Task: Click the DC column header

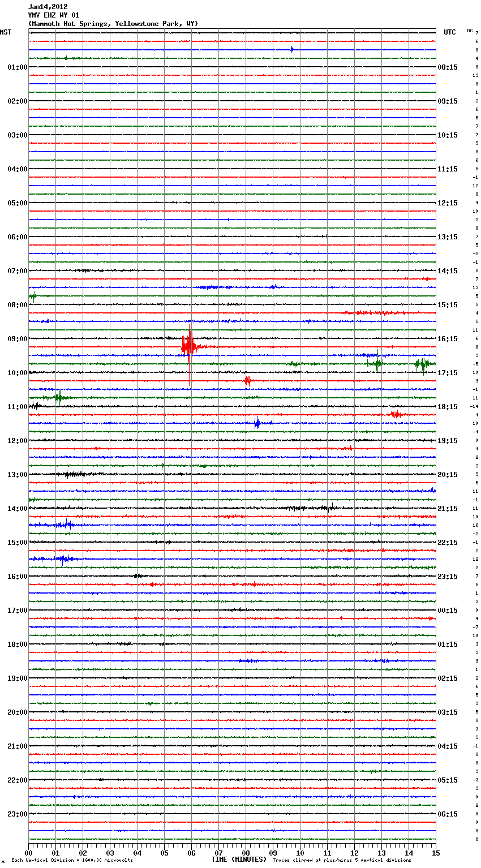Action: click(470, 31)
